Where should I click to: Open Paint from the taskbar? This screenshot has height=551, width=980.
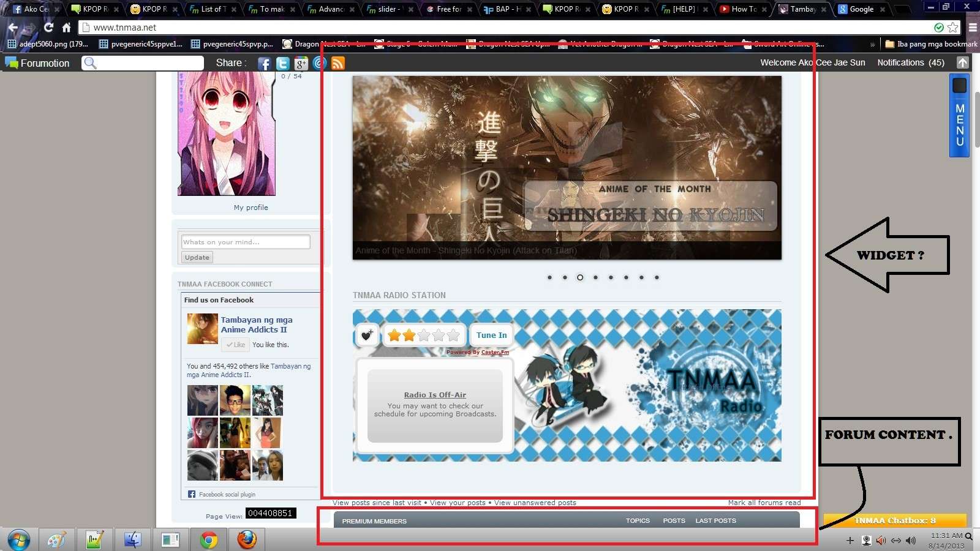tap(56, 540)
